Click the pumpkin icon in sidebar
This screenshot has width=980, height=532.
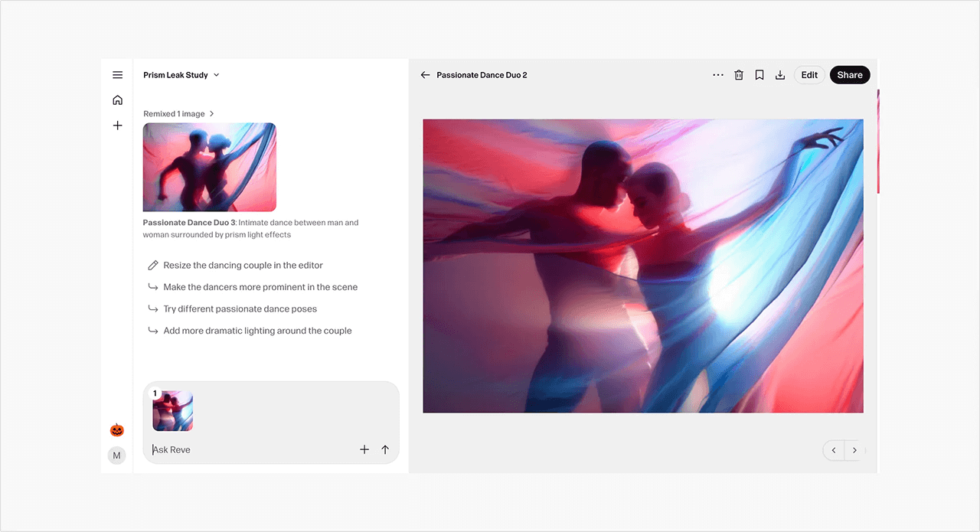(116, 430)
